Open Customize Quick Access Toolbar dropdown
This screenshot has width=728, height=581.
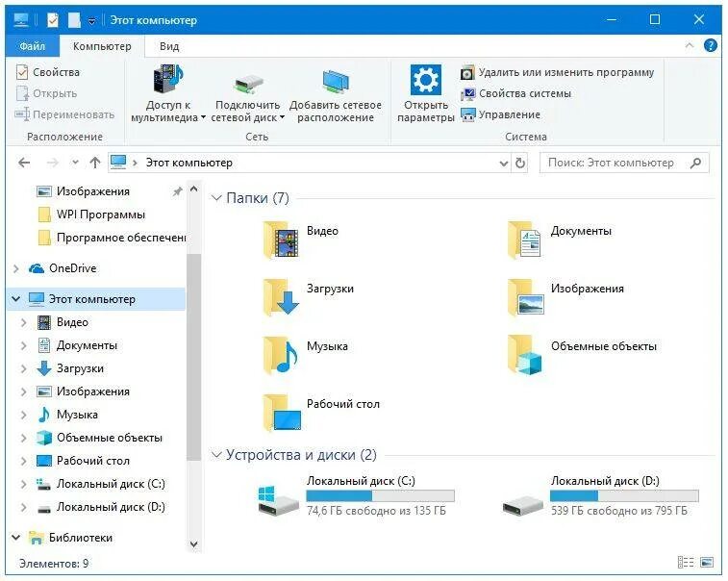(x=92, y=21)
